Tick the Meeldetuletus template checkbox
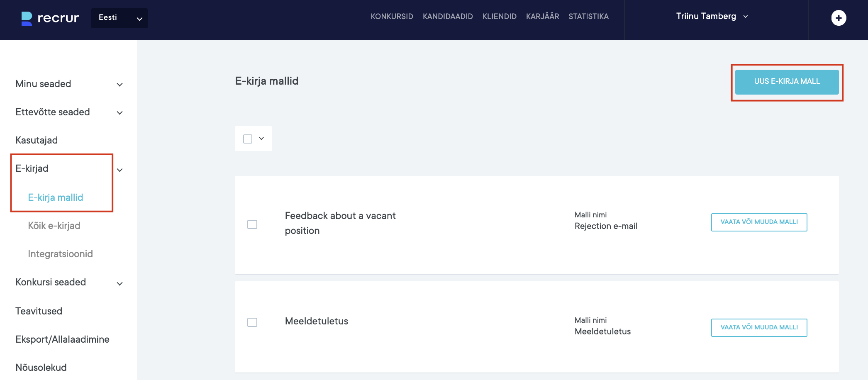The image size is (868, 380). [252, 322]
